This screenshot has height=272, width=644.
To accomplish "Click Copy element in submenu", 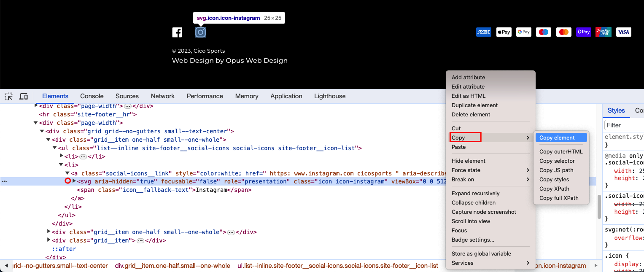I will pos(561,138).
